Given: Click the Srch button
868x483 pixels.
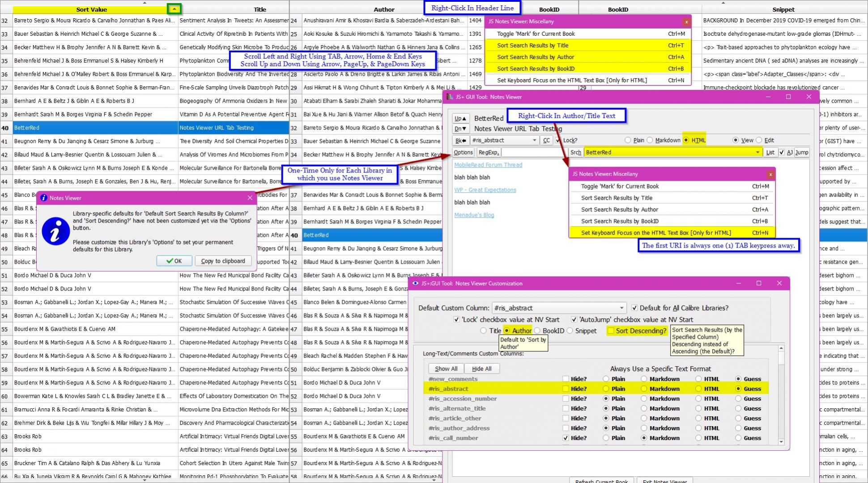Looking at the screenshot, I should click(576, 153).
